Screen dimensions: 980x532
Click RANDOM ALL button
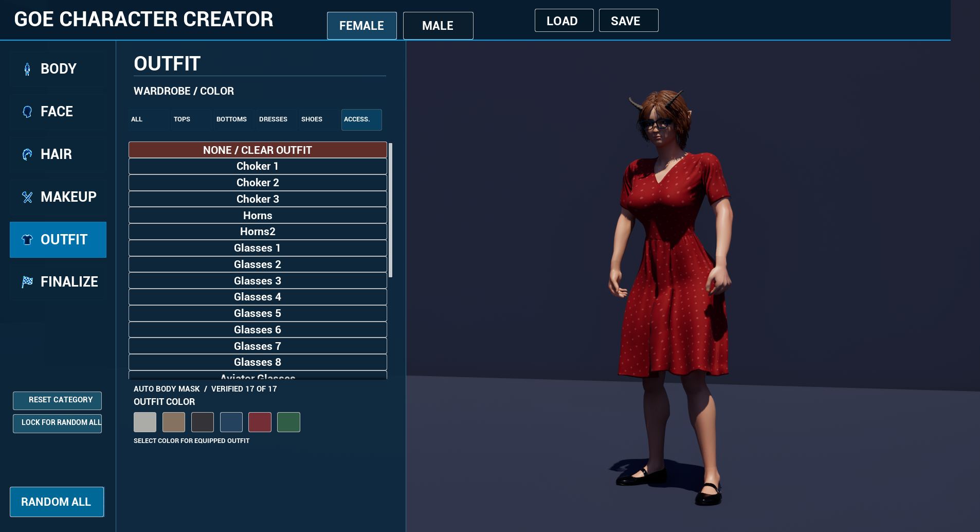click(57, 502)
